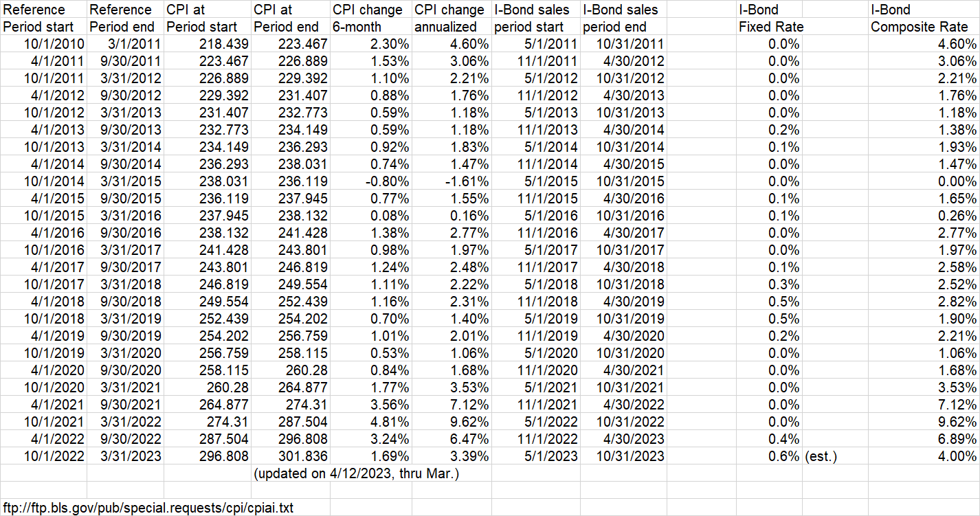Viewport: 980px width, 516px height.
Task: Select the 9.62% Composite Rate cell
Action: [x=924, y=422]
